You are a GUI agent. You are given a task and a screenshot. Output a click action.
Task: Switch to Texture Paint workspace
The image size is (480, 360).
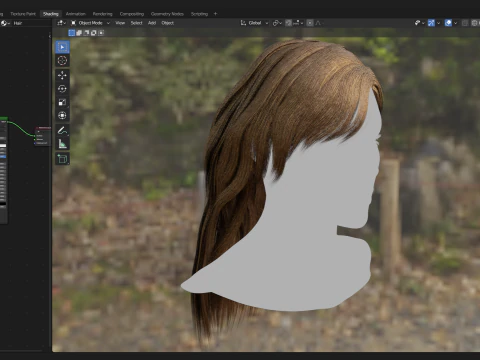pyautogui.click(x=23, y=14)
